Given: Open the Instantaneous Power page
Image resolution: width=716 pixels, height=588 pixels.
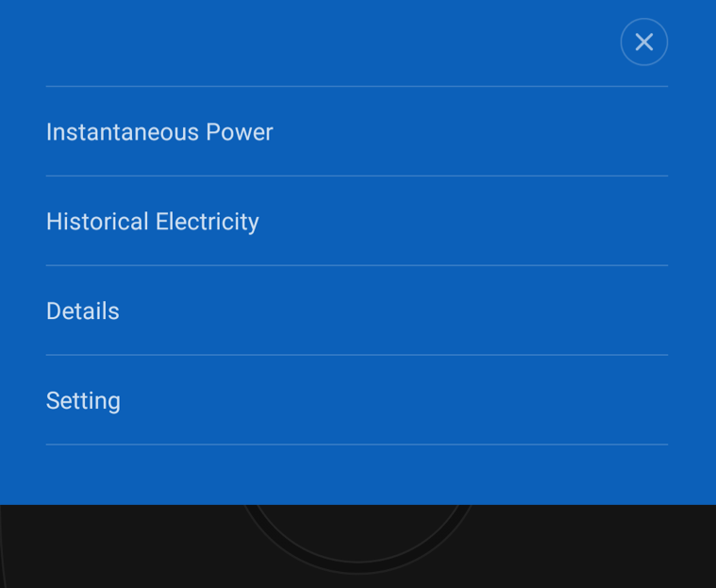Looking at the screenshot, I should (159, 132).
